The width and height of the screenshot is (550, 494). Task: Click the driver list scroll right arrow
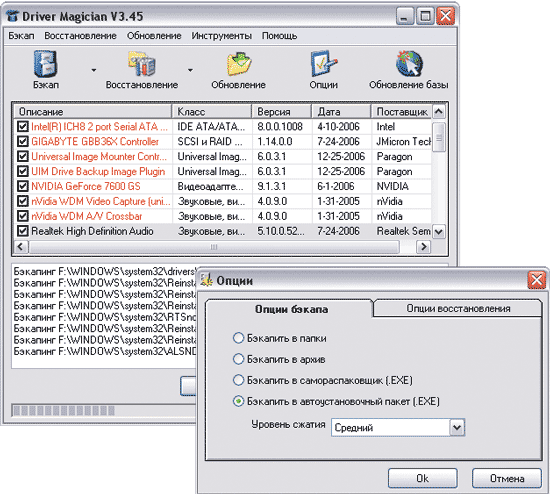(x=423, y=247)
